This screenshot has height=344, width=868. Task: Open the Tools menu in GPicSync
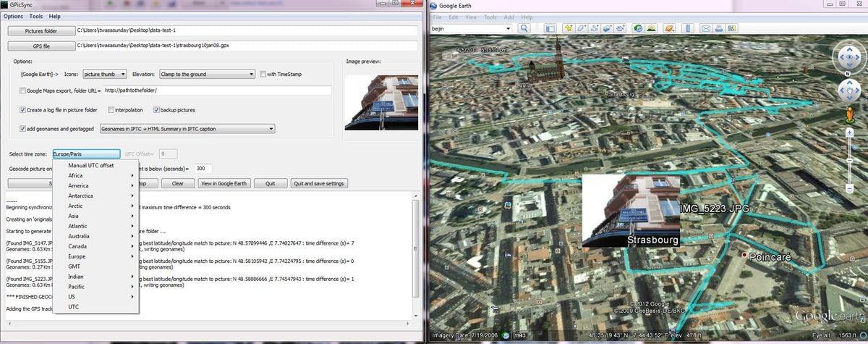click(36, 16)
